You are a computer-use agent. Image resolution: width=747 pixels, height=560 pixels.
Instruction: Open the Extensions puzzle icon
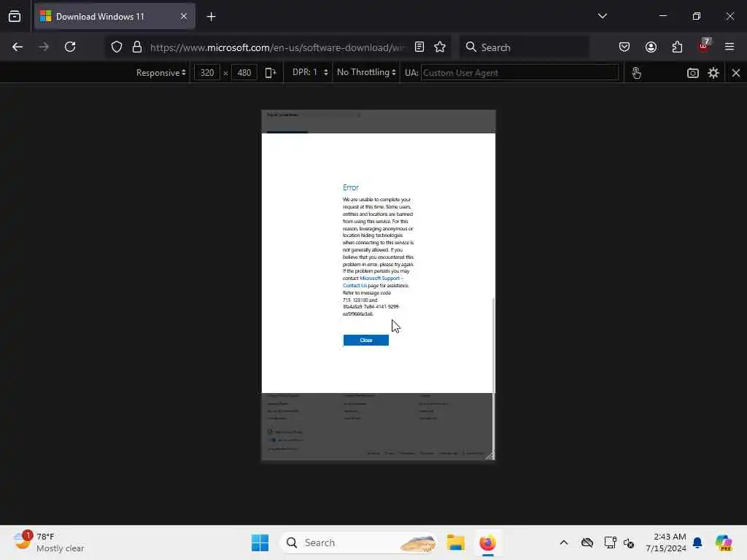click(677, 47)
